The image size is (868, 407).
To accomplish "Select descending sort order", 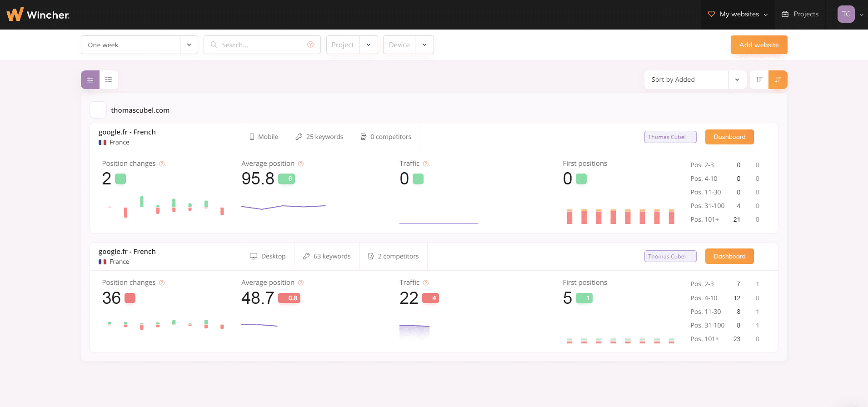I will pyautogui.click(x=778, y=79).
